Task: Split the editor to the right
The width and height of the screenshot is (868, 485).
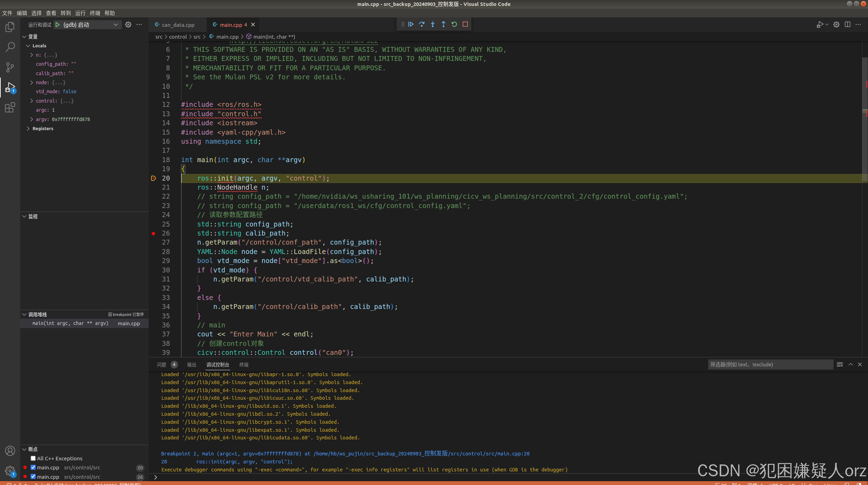Action: click(x=847, y=25)
